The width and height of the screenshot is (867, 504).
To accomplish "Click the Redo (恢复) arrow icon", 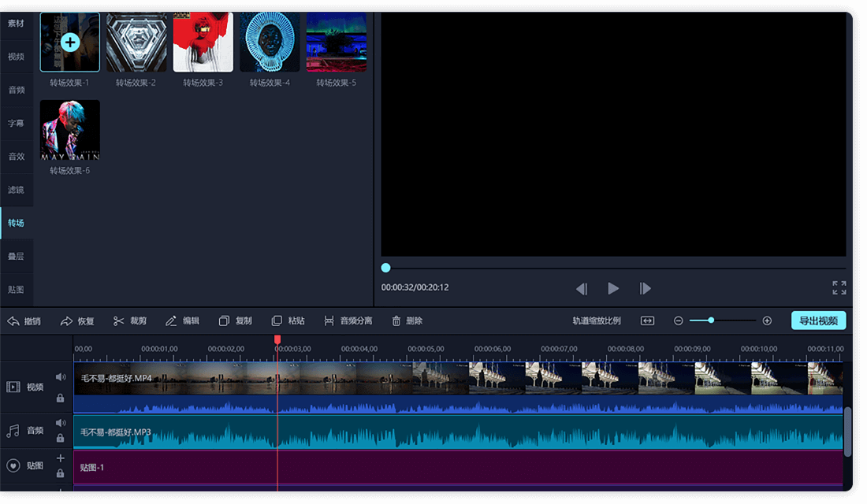I will 66,321.
